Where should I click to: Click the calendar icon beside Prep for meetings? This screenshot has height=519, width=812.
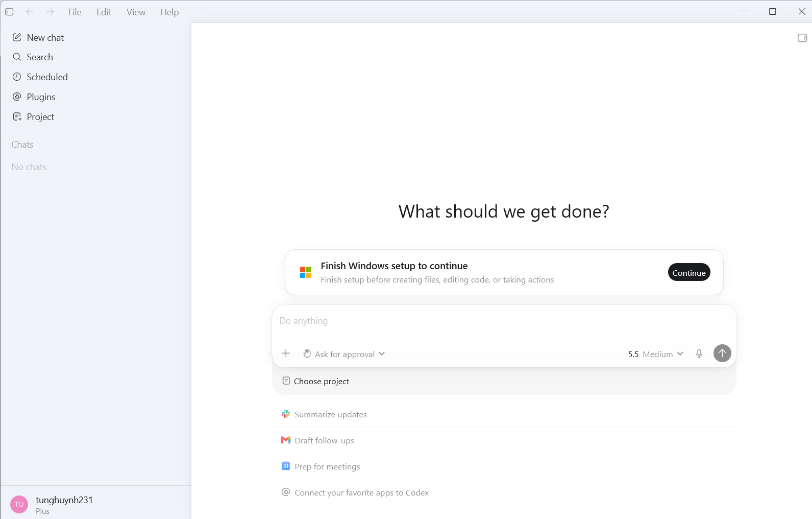[286, 466]
